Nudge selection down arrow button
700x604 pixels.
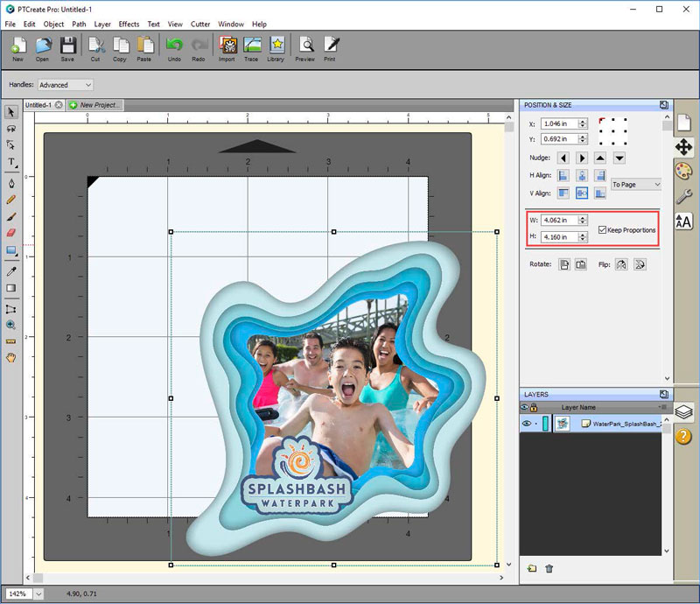click(619, 158)
